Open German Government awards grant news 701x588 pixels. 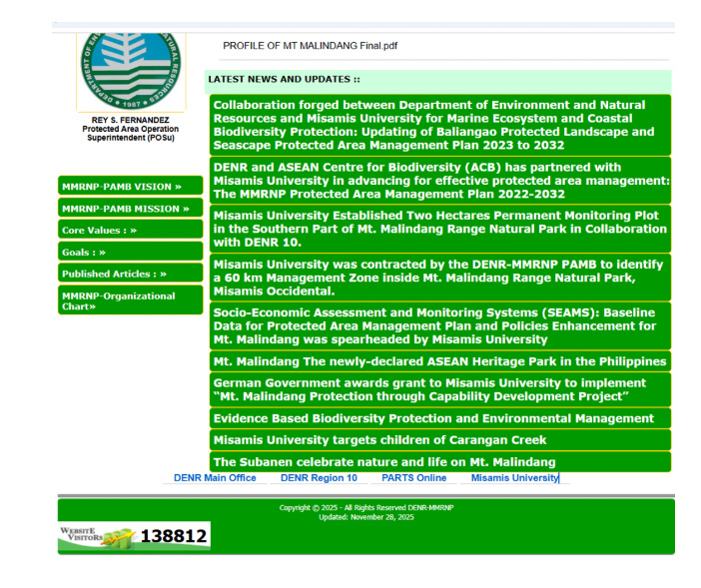[440, 389]
